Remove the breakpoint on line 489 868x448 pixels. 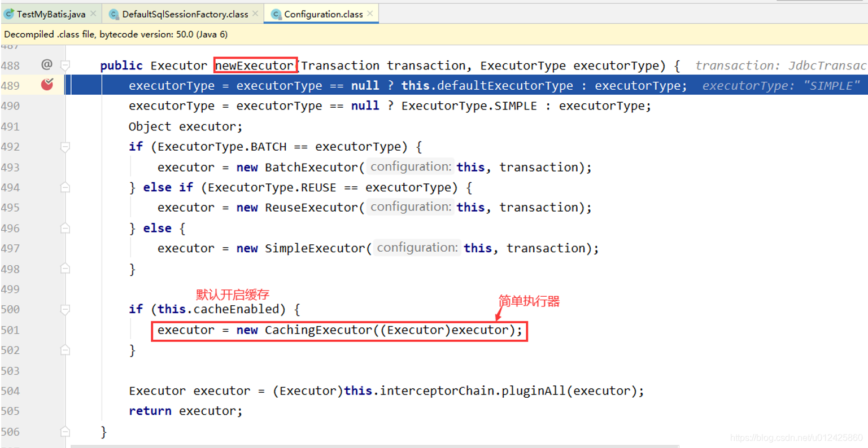pos(47,85)
